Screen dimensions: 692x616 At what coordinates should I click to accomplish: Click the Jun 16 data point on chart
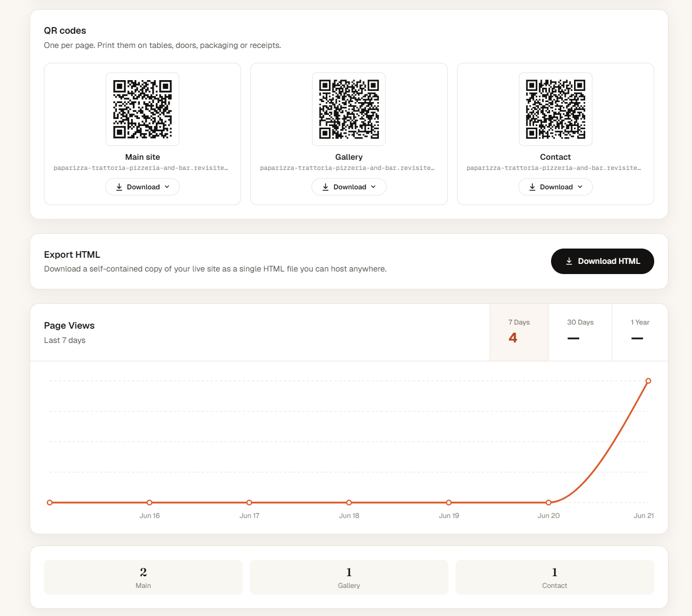pyautogui.click(x=150, y=503)
